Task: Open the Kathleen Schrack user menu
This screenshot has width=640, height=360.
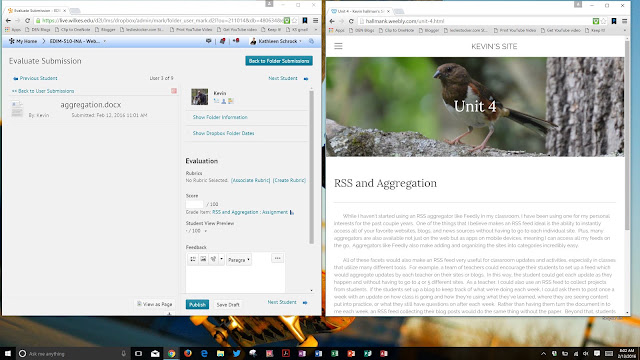Action: [x=276, y=41]
